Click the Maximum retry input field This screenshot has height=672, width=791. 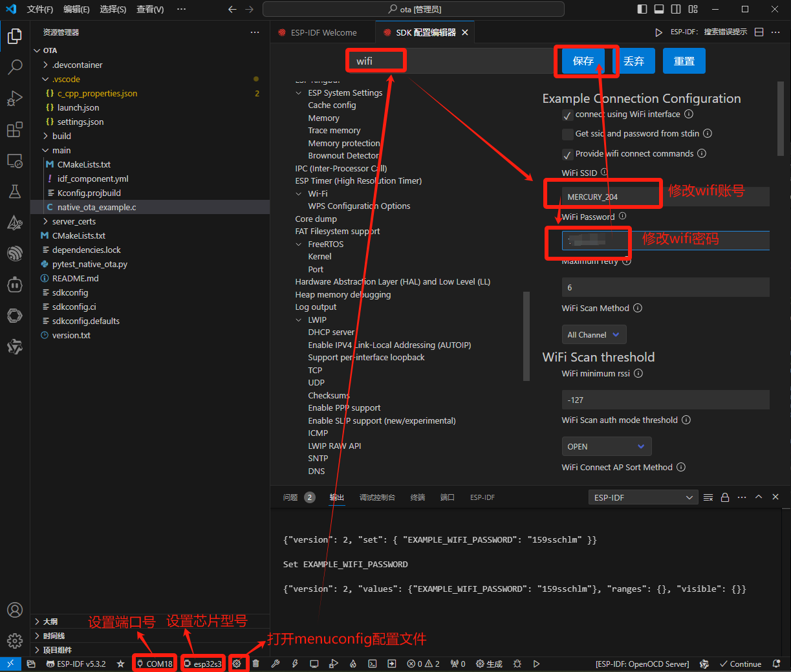pyautogui.click(x=666, y=287)
